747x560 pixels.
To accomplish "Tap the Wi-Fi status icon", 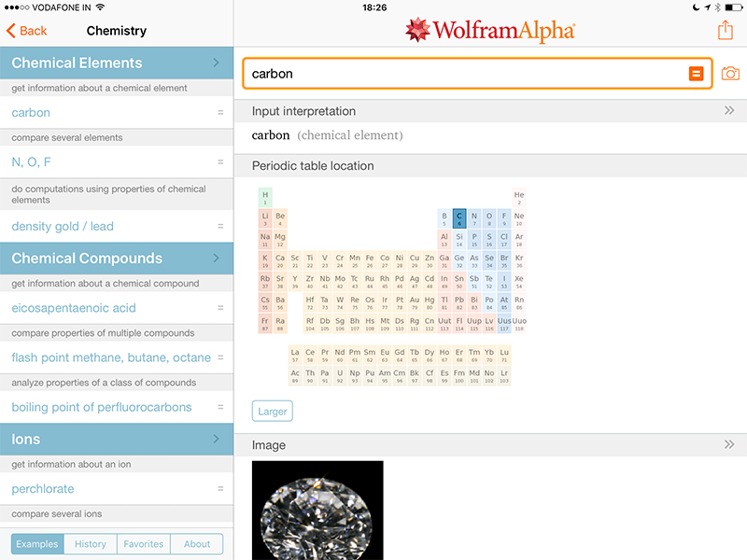I will pyautogui.click(x=100, y=7).
